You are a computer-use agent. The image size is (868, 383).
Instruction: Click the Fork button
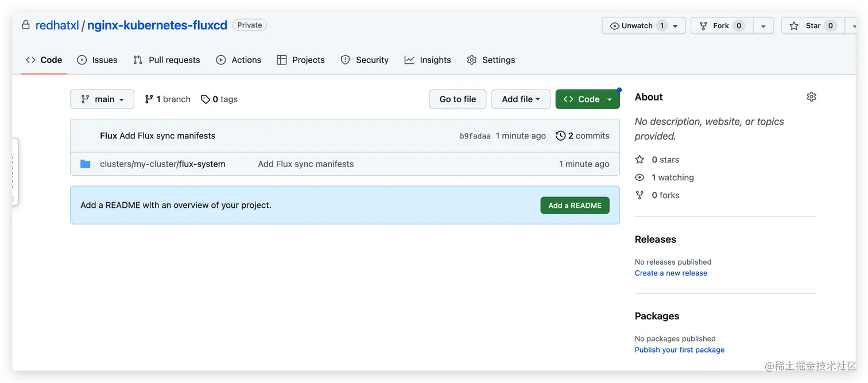pos(722,26)
